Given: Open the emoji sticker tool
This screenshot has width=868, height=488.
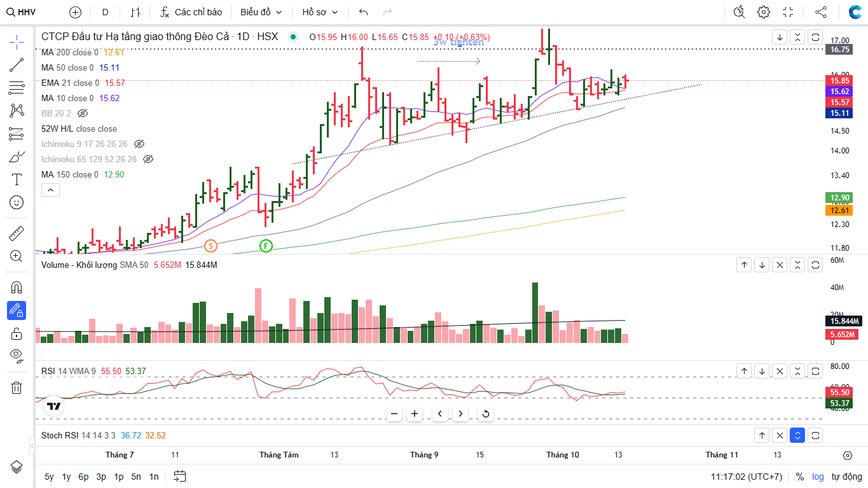Looking at the screenshot, I should click(17, 202).
